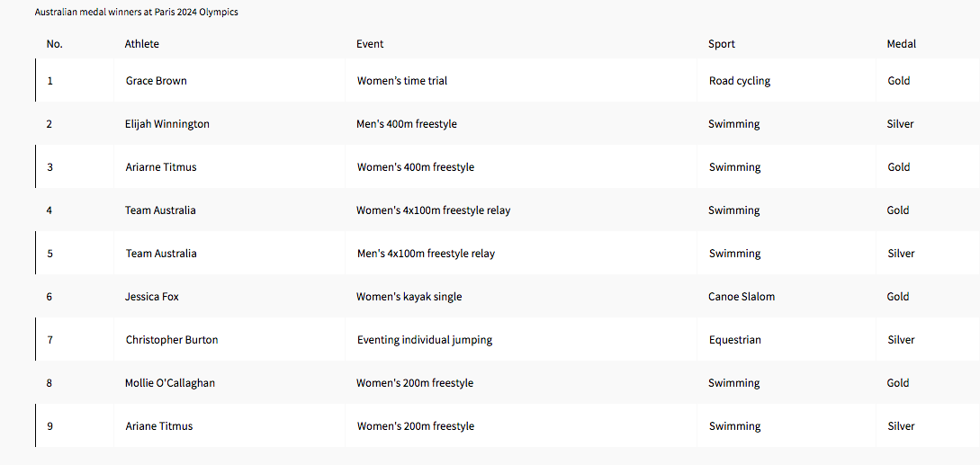This screenshot has width=980, height=465.
Task: Click the Medal column header
Action: point(902,44)
